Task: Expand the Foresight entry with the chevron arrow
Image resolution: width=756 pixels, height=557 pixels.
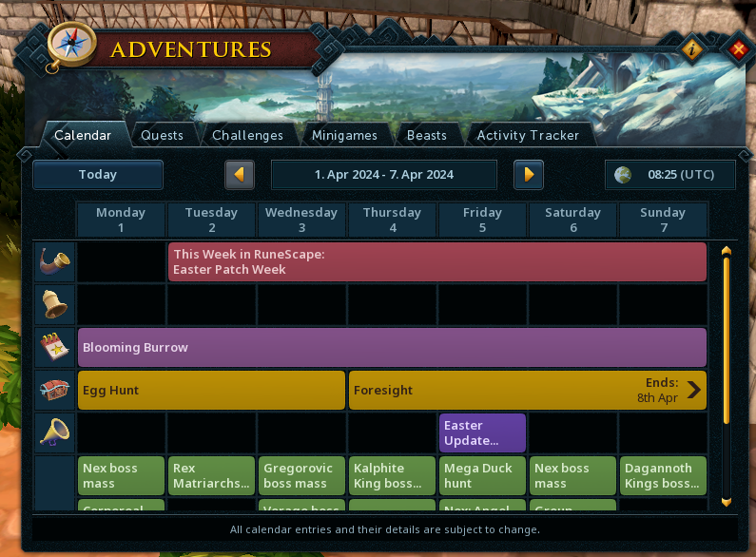Action: (x=694, y=390)
